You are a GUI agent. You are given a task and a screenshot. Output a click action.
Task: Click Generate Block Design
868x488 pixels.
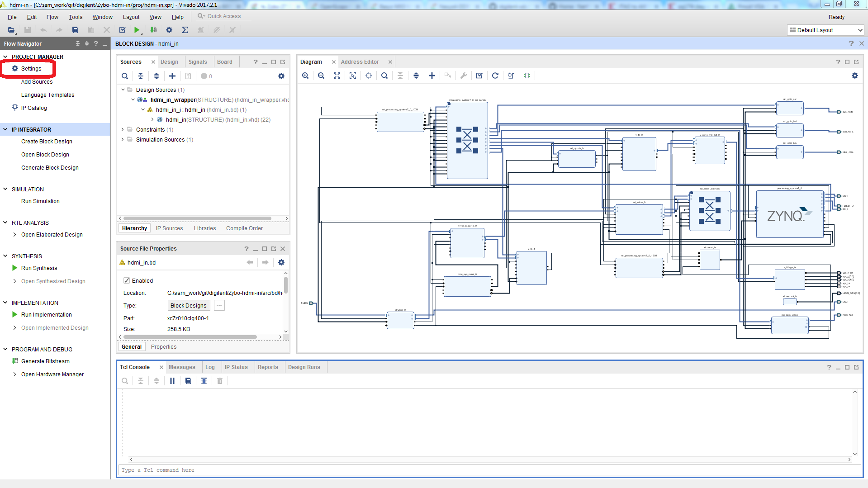50,168
